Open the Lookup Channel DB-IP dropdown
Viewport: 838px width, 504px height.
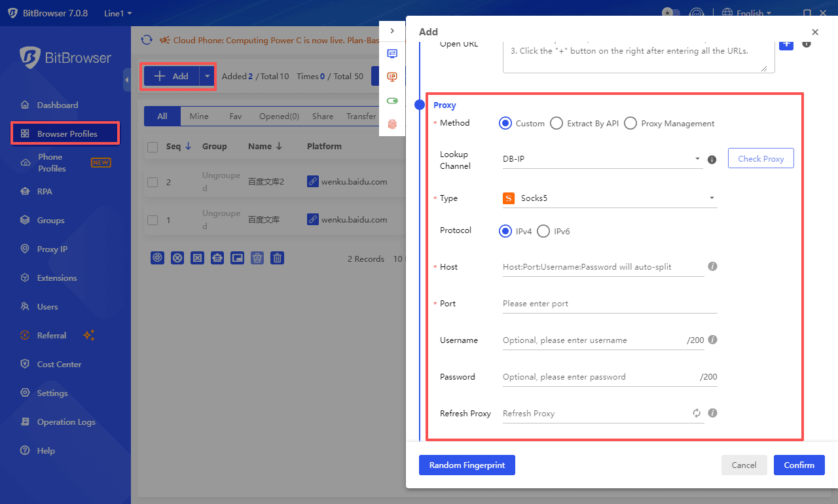tap(601, 159)
